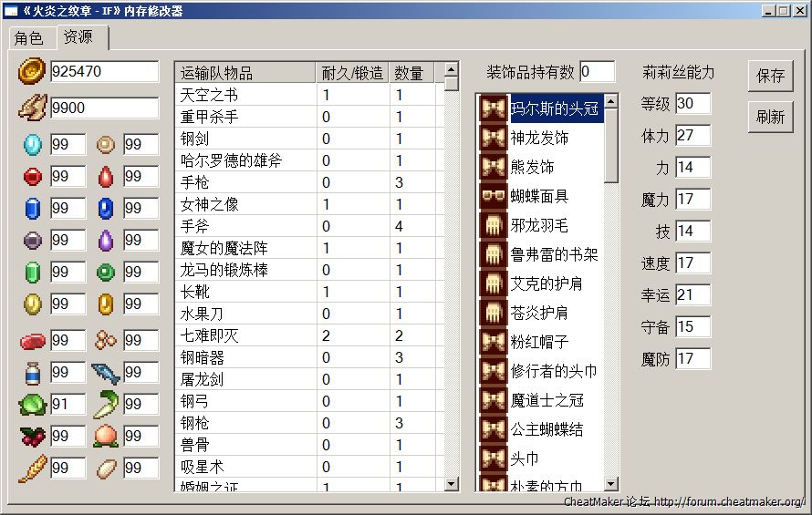Viewport: 812px width, 515px height.
Task: Click the 等级 input field
Action: [x=692, y=104]
